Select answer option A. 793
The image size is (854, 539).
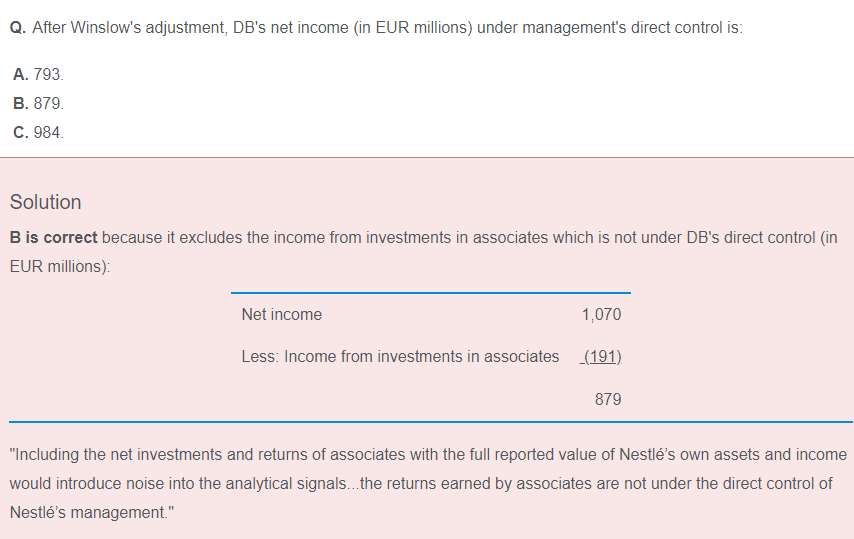tap(38, 74)
